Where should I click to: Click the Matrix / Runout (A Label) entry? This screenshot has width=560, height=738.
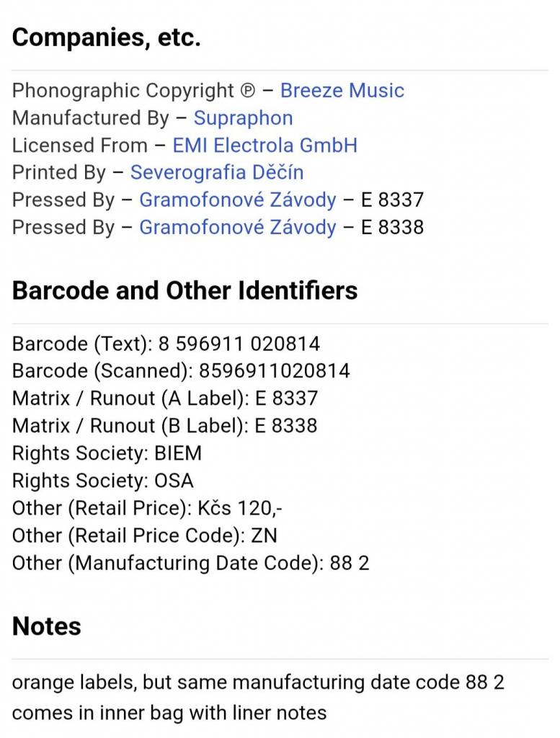click(x=164, y=399)
